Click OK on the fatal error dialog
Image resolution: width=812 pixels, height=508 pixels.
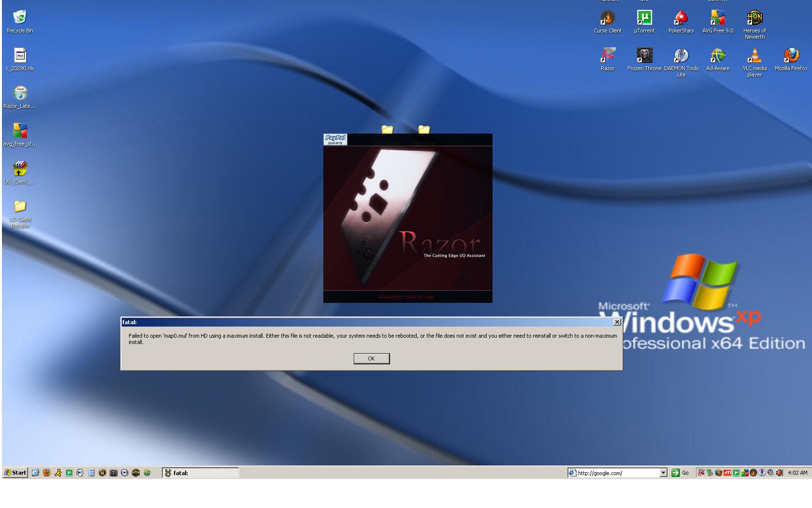[x=371, y=359]
